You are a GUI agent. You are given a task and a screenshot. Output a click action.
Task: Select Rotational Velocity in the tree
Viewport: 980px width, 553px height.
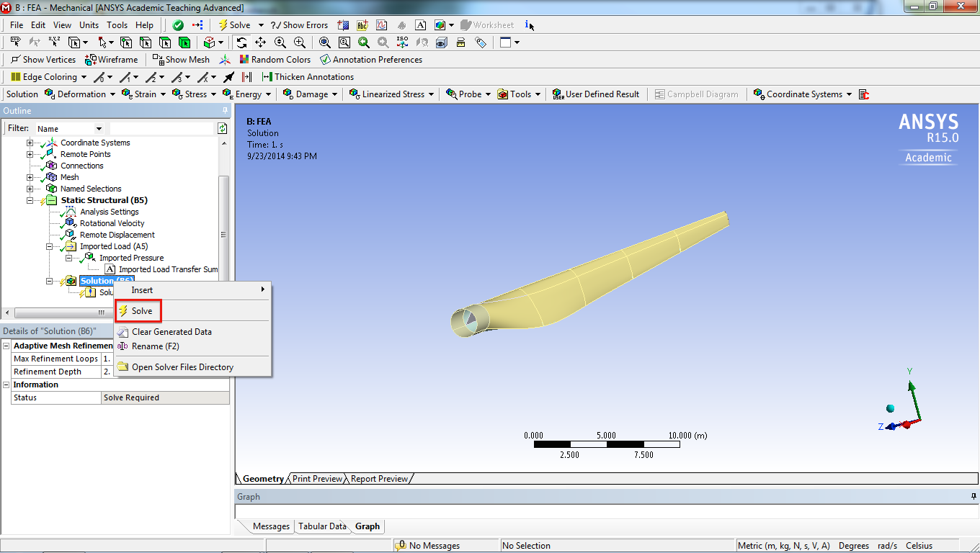tap(112, 223)
